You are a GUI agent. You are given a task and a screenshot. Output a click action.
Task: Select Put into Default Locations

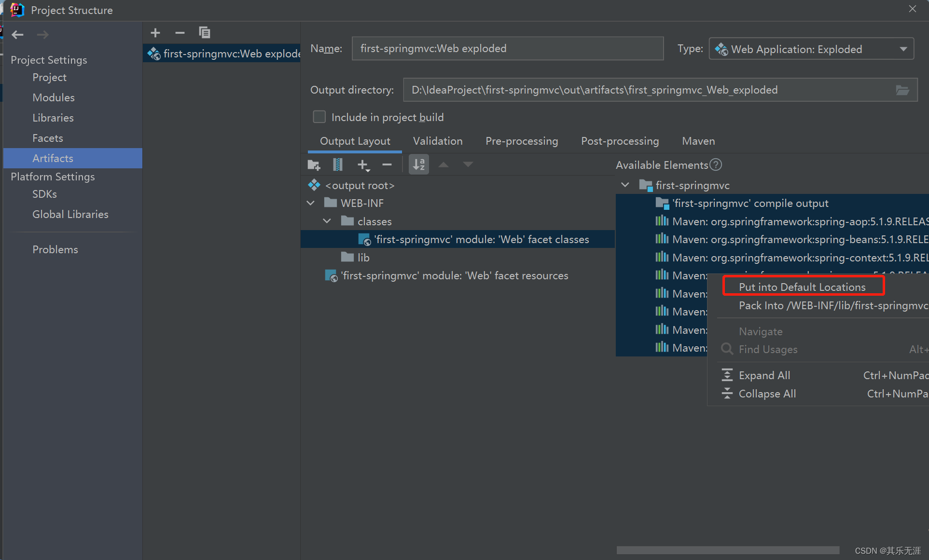tap(802, 287)
